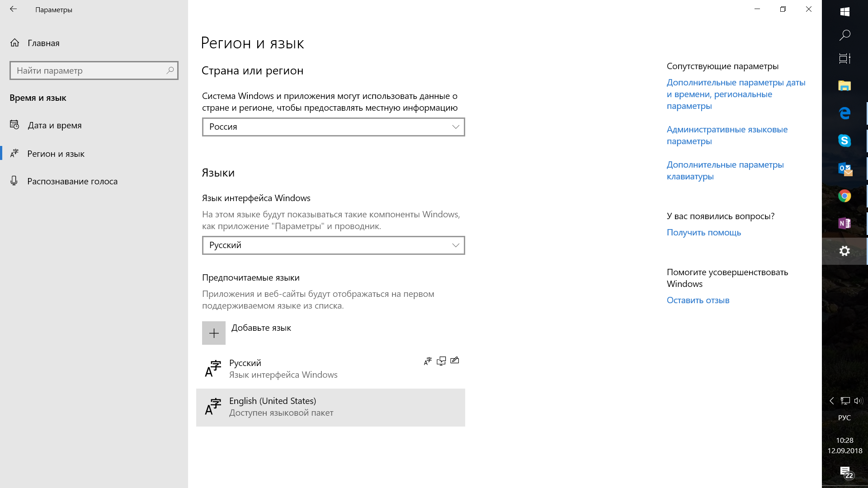Open File Explorer from taskbar
The image size is (868, 488).
(845, 85)
